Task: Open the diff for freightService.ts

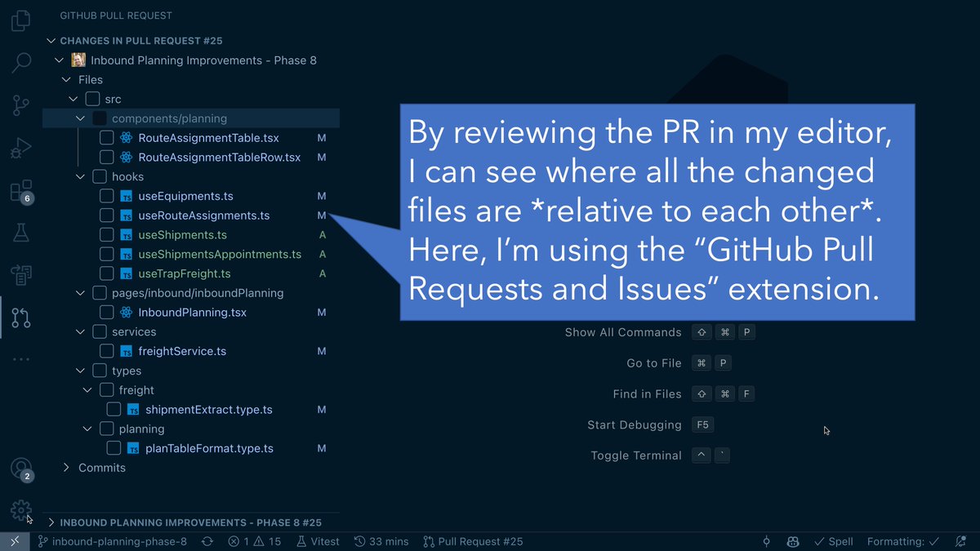Action: click(x=182, y=352)
